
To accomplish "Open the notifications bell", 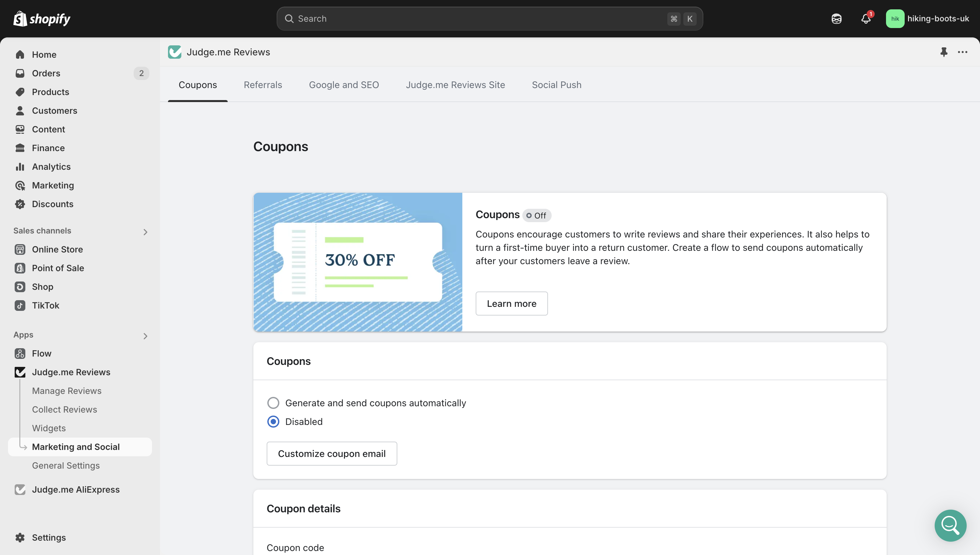I will (866, 19).
